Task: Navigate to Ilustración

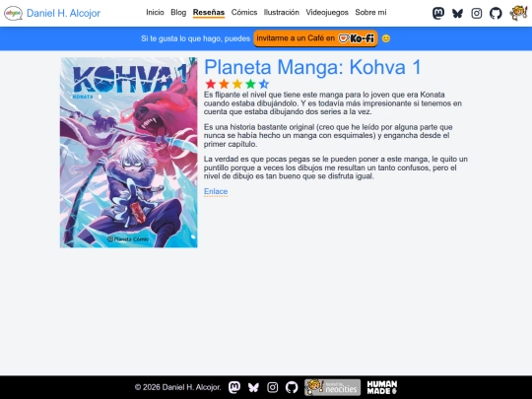Action: [281, 12]
